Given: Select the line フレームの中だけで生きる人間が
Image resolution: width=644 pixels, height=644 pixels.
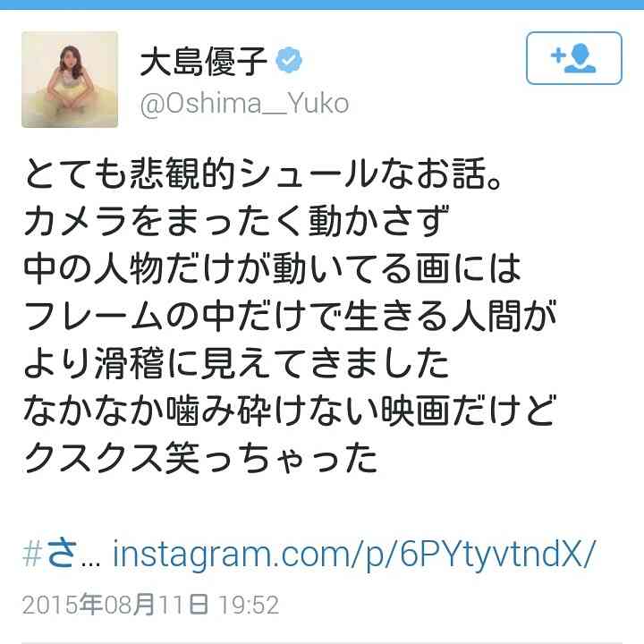Looking at the screenshot, I should (290, 316).
